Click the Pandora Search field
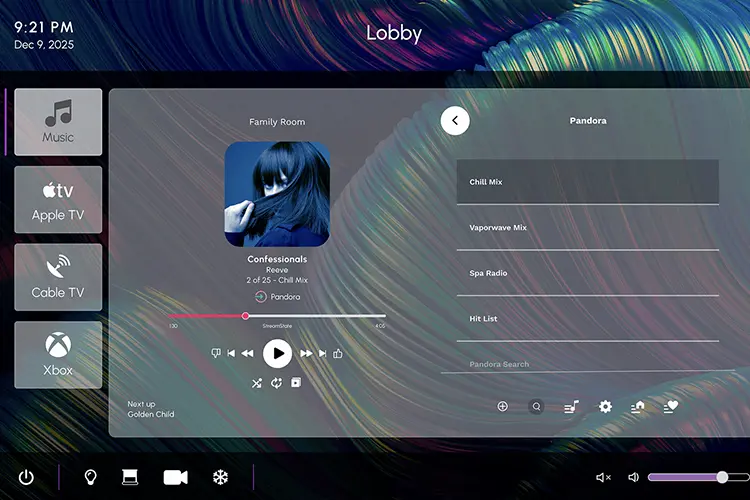 (x=587, y=364)
